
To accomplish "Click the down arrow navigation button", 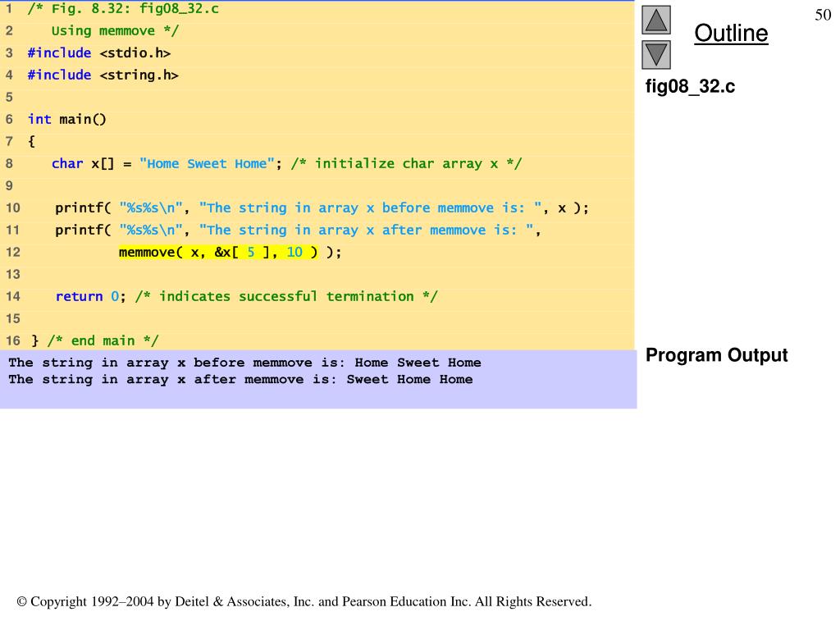I will [656, 55].
